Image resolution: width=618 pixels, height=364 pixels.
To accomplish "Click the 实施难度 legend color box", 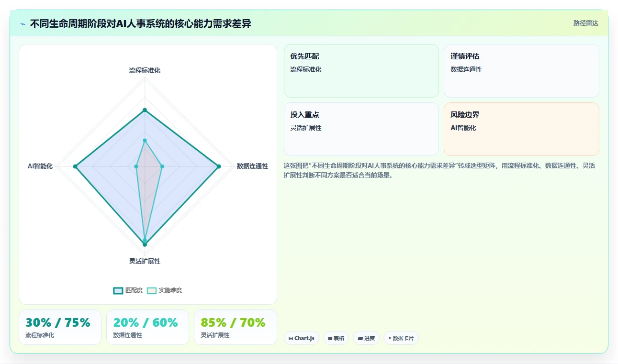I will [x=152, y=290].
